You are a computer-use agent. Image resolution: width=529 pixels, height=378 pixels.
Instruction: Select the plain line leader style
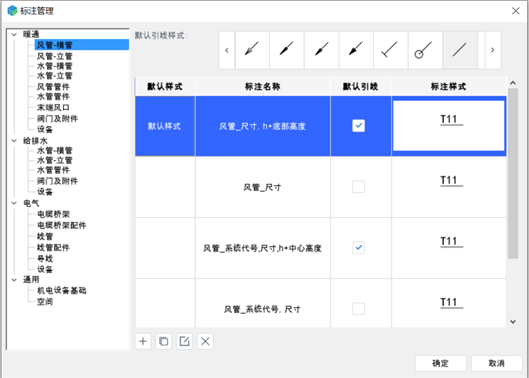click(x=460, y=50)
